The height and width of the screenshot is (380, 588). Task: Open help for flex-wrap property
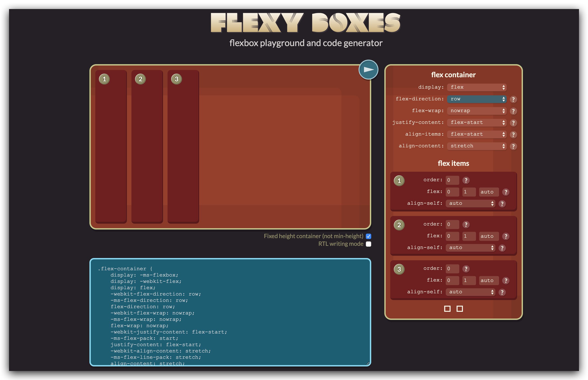(513, 111)
